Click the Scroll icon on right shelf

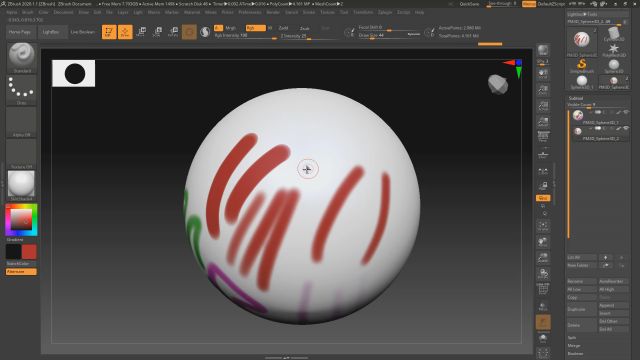click(x=543, y=74)
